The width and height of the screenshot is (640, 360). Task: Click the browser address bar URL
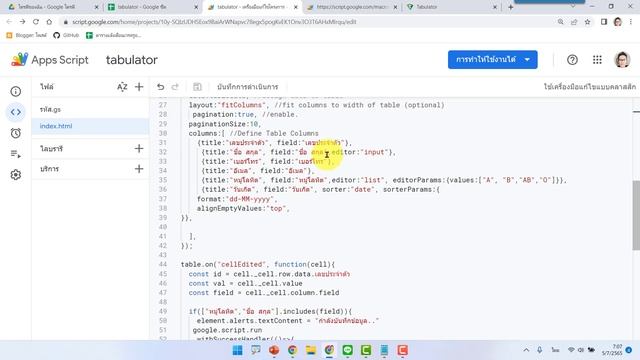214,22
